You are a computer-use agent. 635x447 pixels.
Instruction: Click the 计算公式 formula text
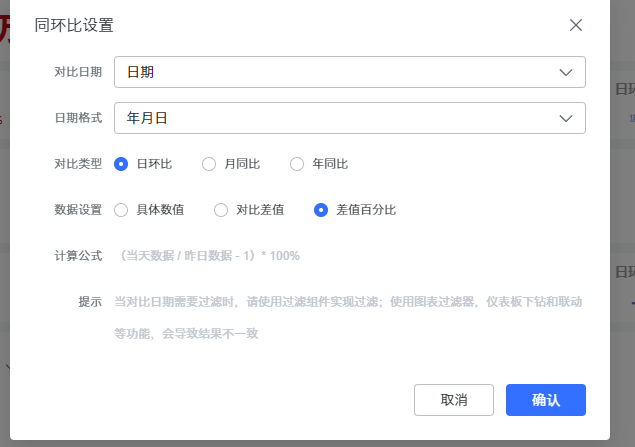pos(208,256)
